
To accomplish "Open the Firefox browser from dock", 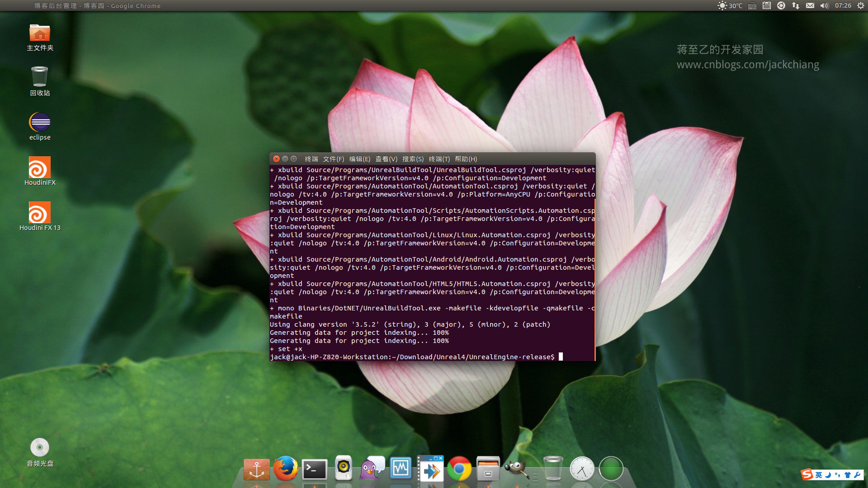I will coord(285,469).
